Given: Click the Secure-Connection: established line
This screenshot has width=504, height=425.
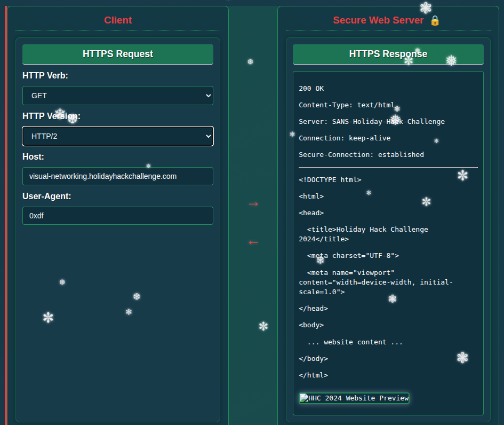Looking at the screenshot, I should coord(361,155).
